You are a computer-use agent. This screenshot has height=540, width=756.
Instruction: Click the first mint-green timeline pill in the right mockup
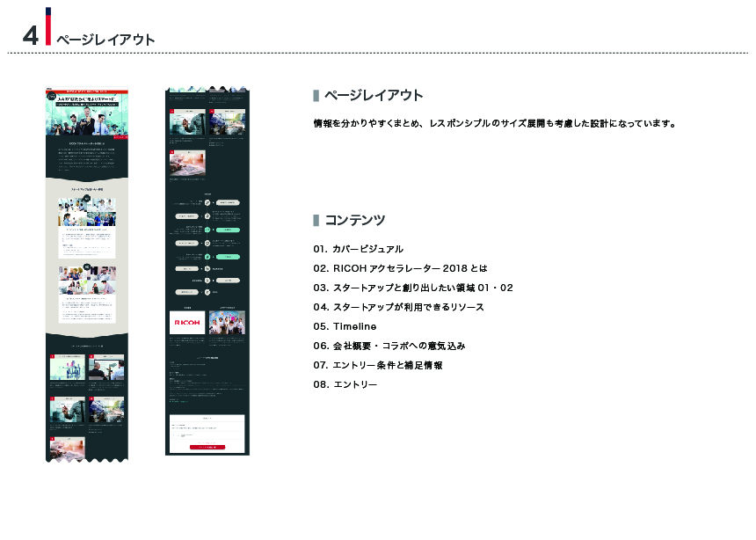click(227, 229)
